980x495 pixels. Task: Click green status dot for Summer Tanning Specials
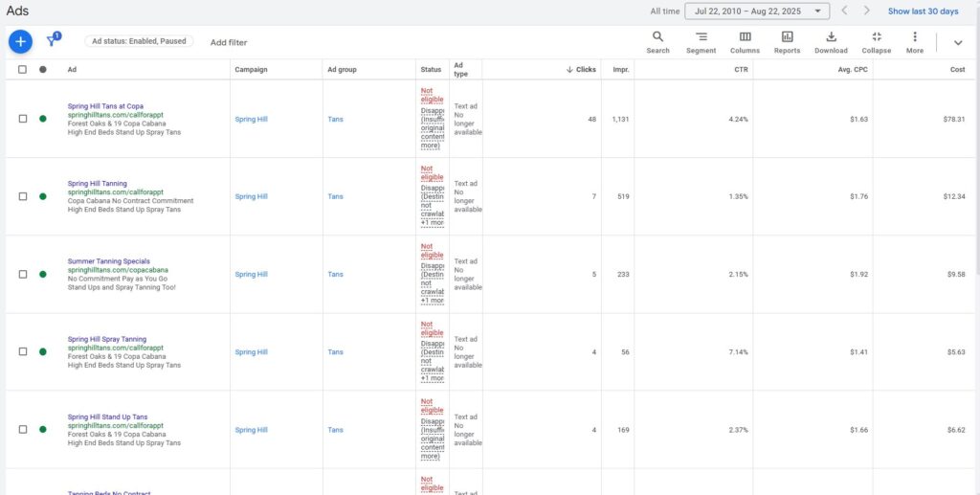[42, 274]
